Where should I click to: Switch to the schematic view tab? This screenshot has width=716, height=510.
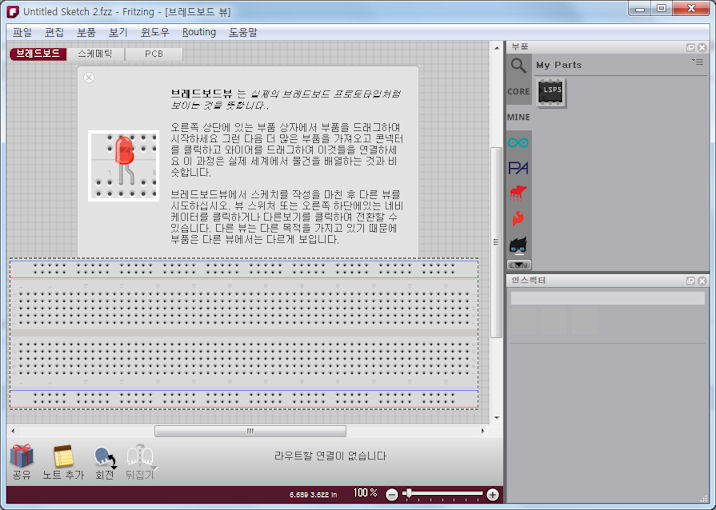pos(95,54)
